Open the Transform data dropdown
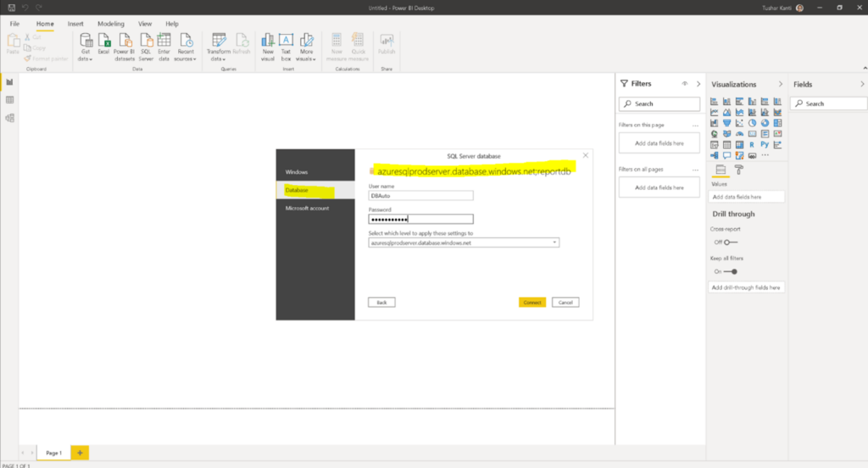The image size is (868, 468). click(x=218, y=47)
